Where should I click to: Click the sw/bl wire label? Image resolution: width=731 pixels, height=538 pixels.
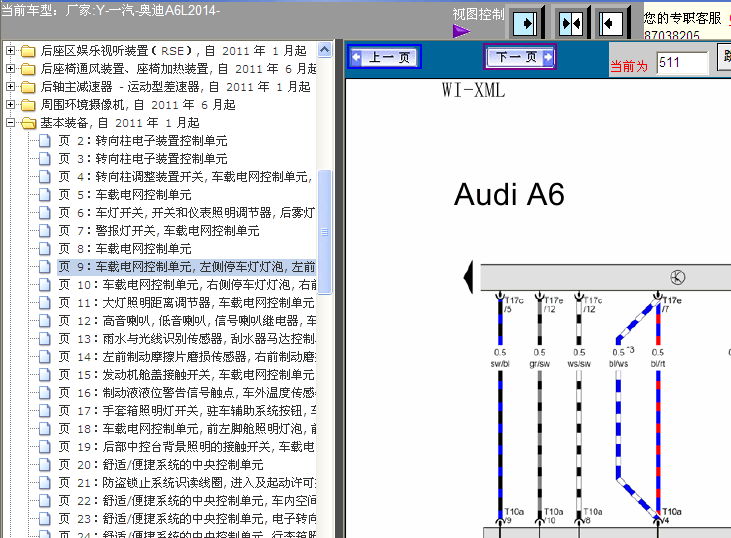click(500, 364)
